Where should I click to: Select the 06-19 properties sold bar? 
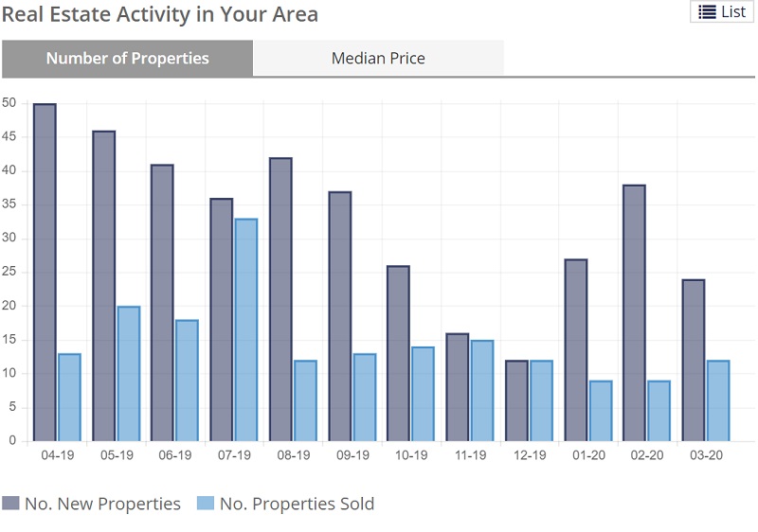187,381
